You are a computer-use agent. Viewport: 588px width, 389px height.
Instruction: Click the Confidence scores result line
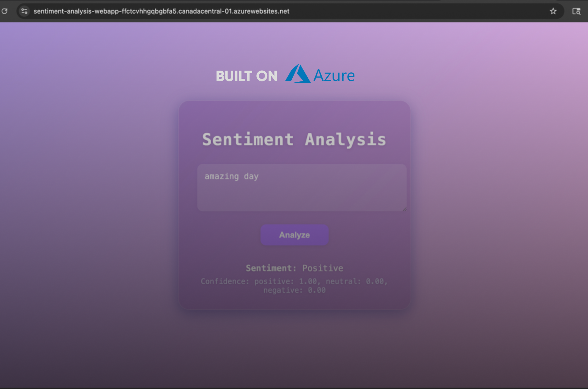click(x=294, y=286)
